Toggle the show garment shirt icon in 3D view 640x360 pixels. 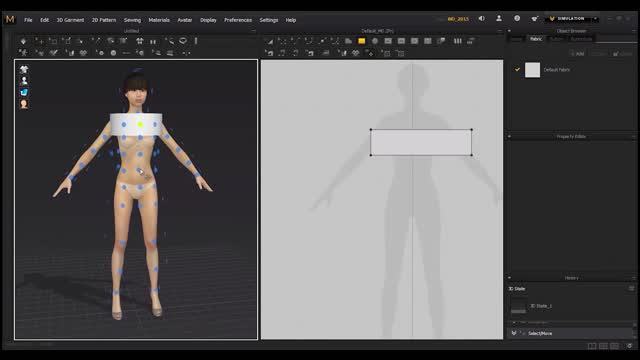(24, 69)
